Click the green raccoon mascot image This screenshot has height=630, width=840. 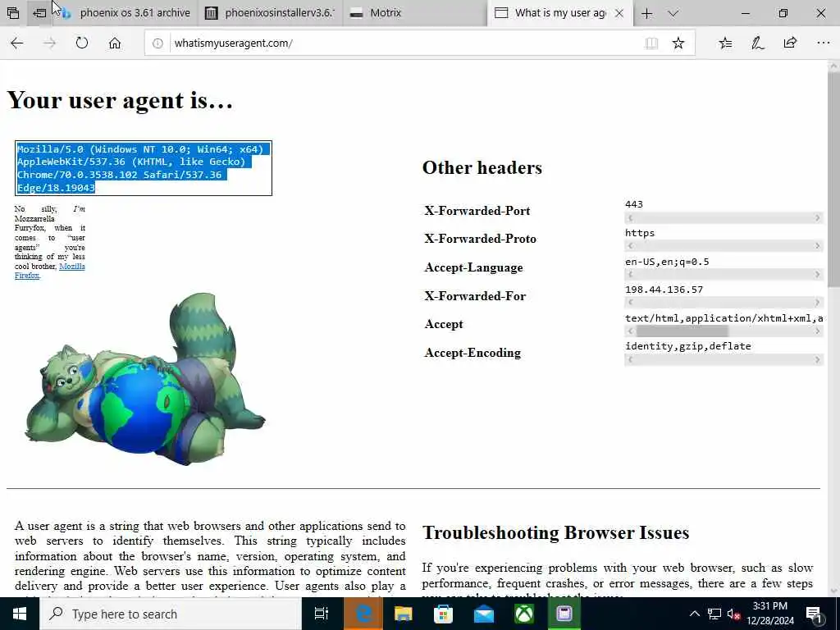click(144, 379)
